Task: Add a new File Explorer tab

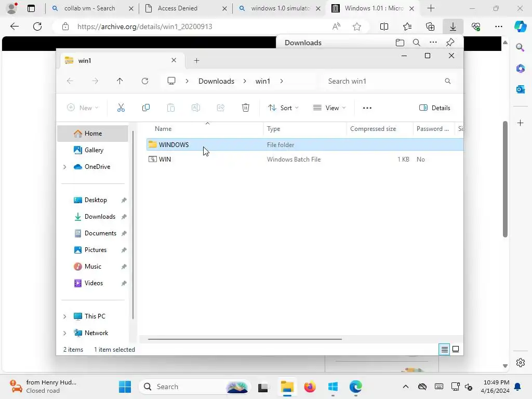Action: [x=196, y=60]
